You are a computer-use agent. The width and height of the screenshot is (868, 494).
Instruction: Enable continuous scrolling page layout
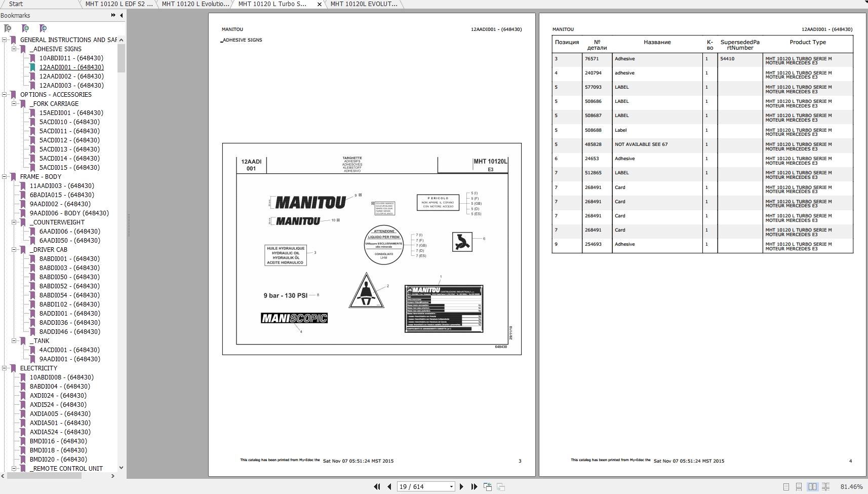[x=799, y=486]
